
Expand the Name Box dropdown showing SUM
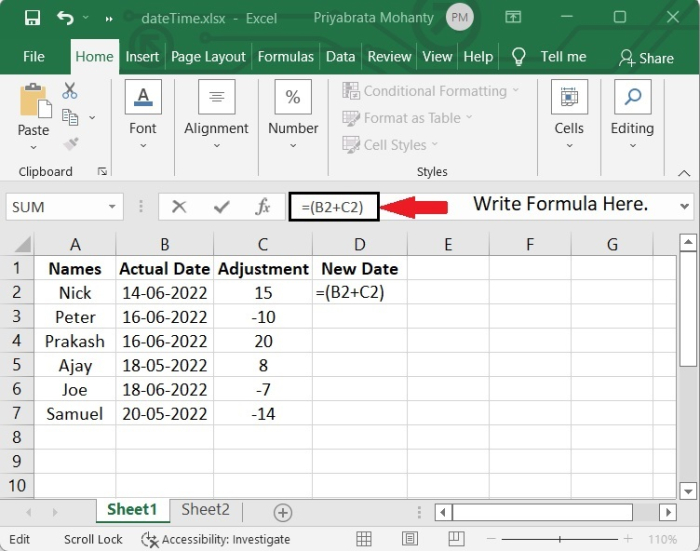point(113,207)
